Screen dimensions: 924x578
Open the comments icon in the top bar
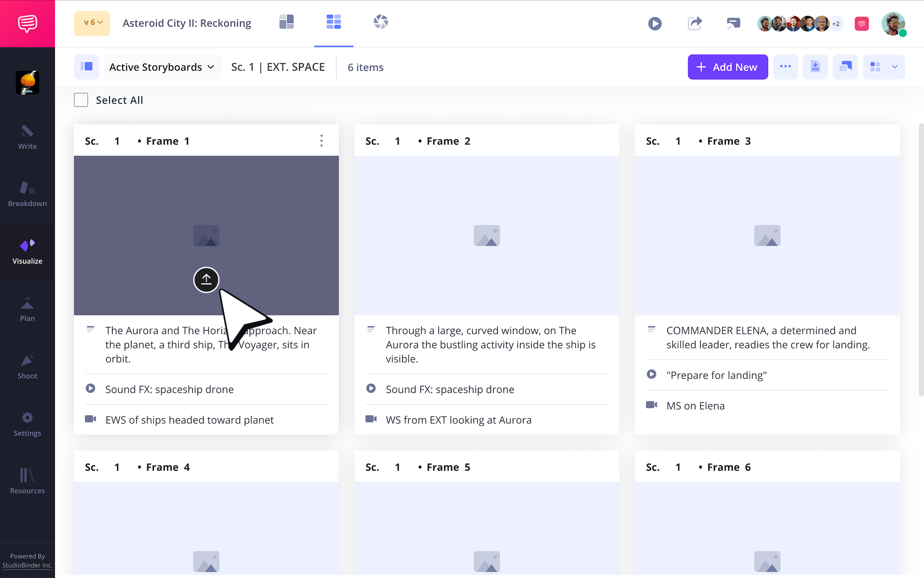733,23
